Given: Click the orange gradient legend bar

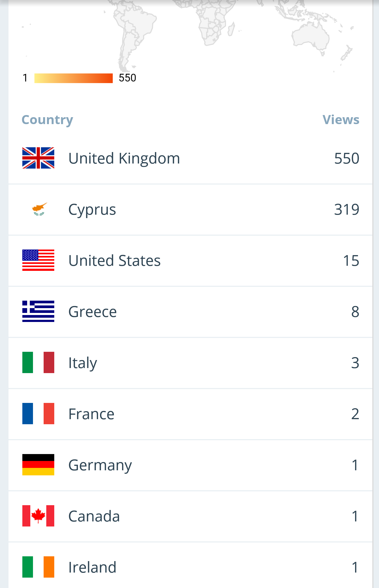Looking at the screenshot, I should tap(73, 78).
